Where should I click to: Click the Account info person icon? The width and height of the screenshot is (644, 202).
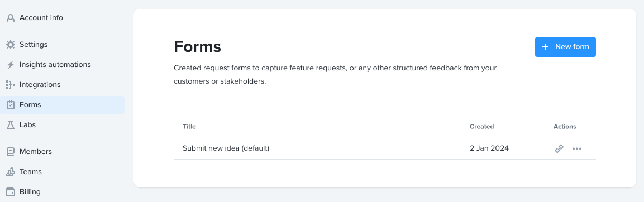(11, 18)
